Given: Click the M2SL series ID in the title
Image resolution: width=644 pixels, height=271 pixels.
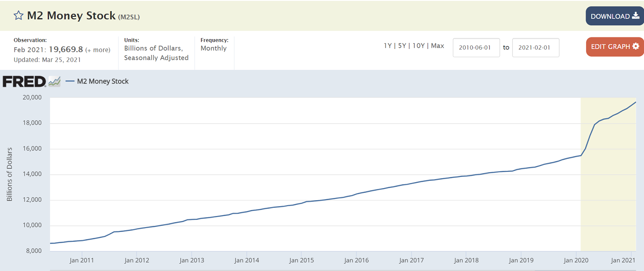Looking at the screenshot, I should tap(129, 17).
